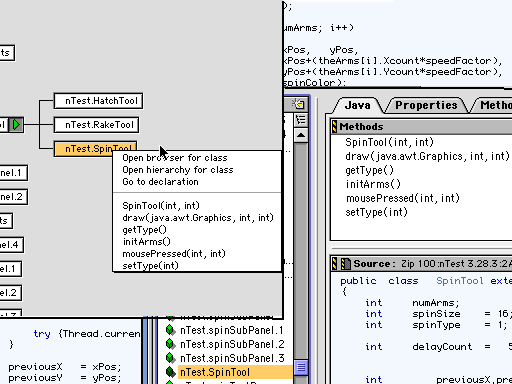This screenshot has width=512, height=384.
Task: Click the class list scroll-up arrow
Action: pyautogui.click(x=301, y=135)
